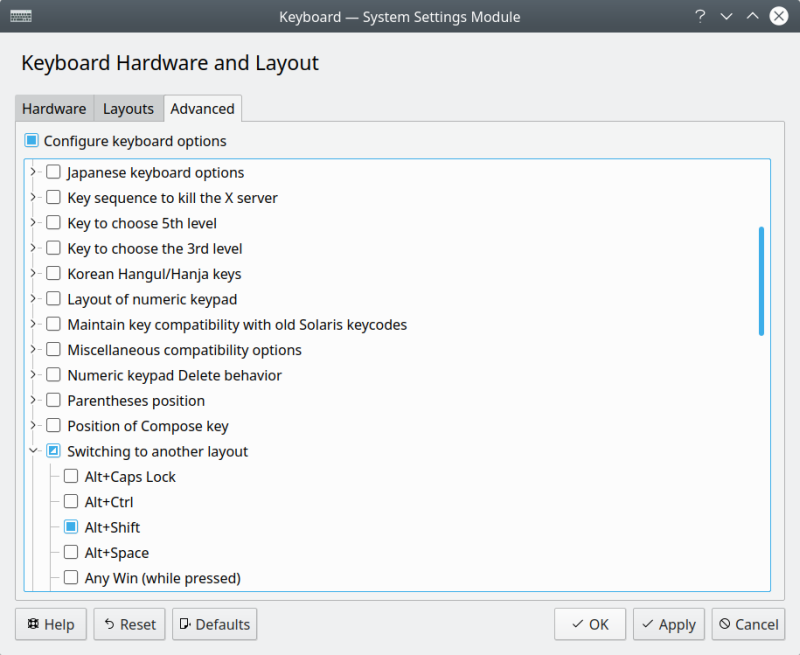Click the question mark help icon
The height and width of the screenshot is (655, 800).
700,17
